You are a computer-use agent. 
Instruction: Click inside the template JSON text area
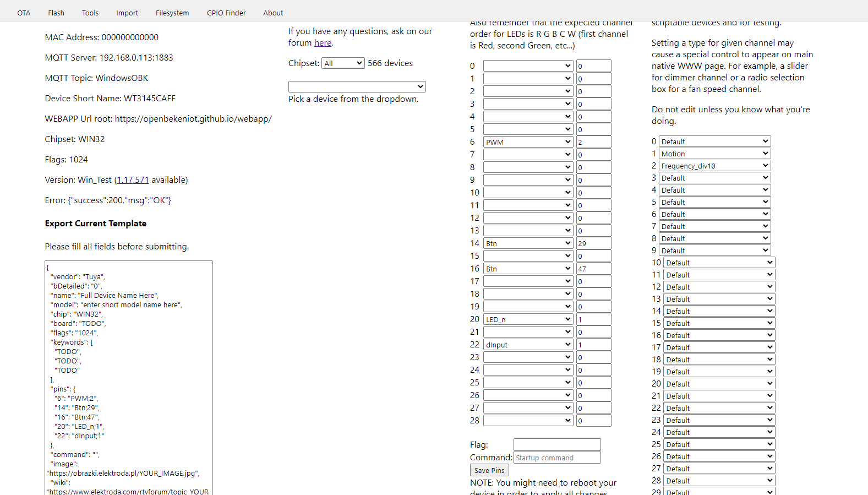(129, 378)
